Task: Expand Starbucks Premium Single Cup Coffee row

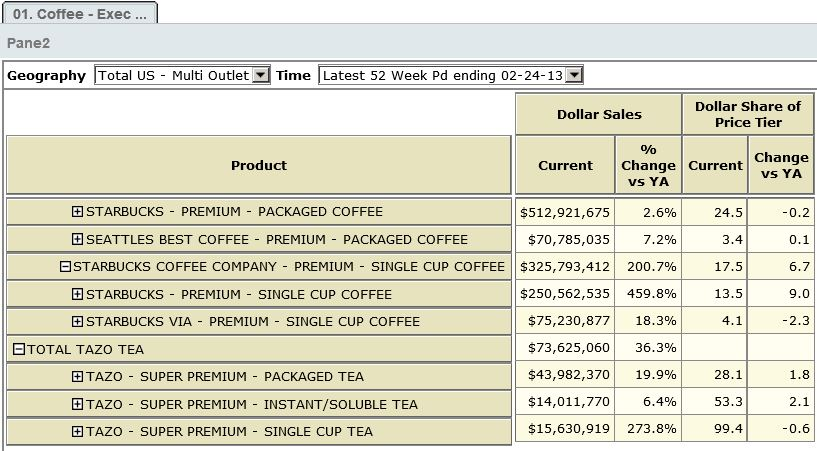Action: (x=78, y=295)
